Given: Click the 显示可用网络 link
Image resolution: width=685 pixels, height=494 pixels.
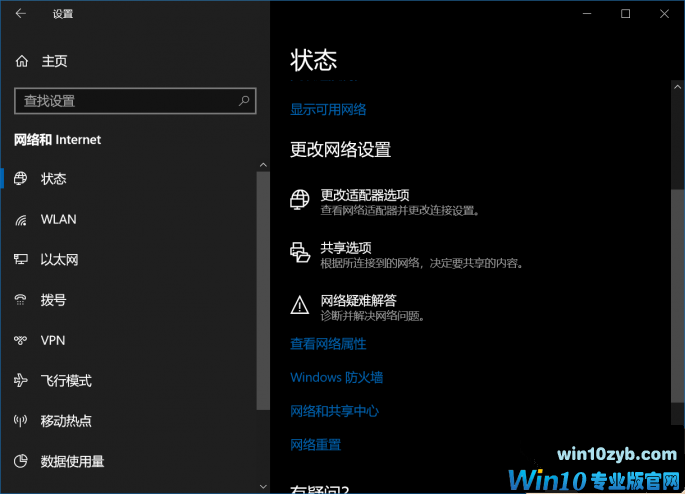Looking at the screenshot, I should tap(328, 109).
